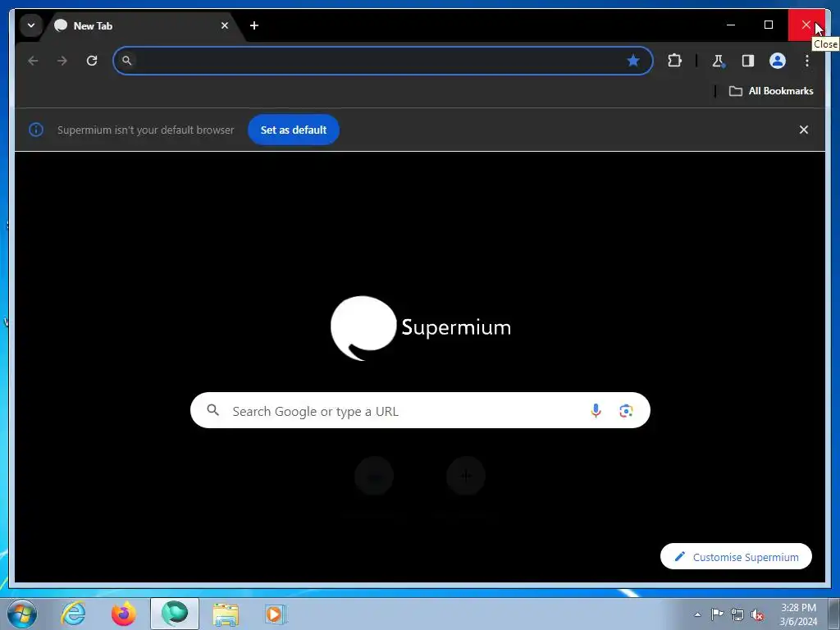The width and height of the screenshot is (840, 630).
Task: Open the three-dot browser menu
Action: pyautogui.click(x=807, y=61)
